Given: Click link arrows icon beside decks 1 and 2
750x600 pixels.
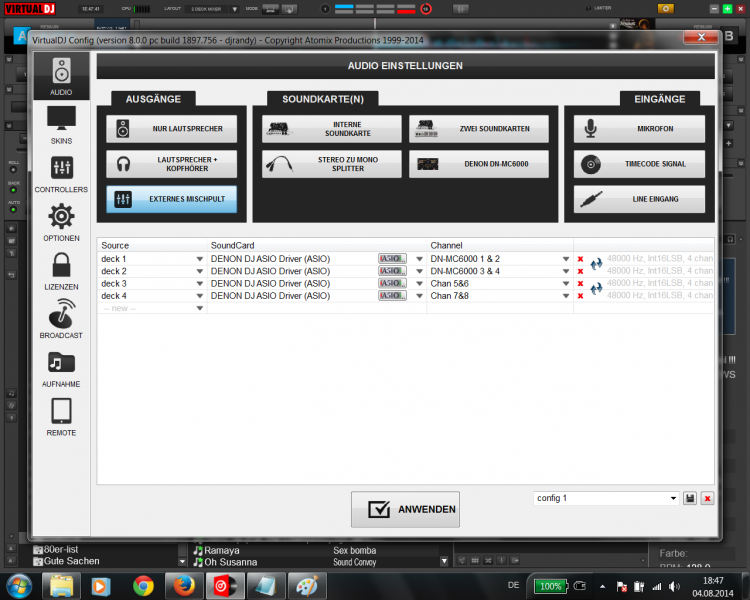Looking at the screenshot, I should point(596,264).
